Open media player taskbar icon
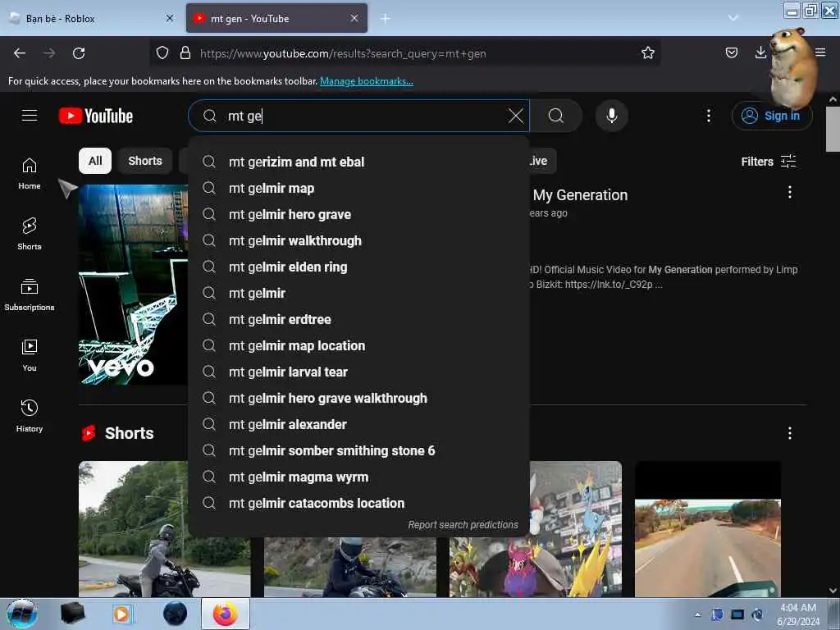This screenshot has height=630, width=840. (121, 614)
